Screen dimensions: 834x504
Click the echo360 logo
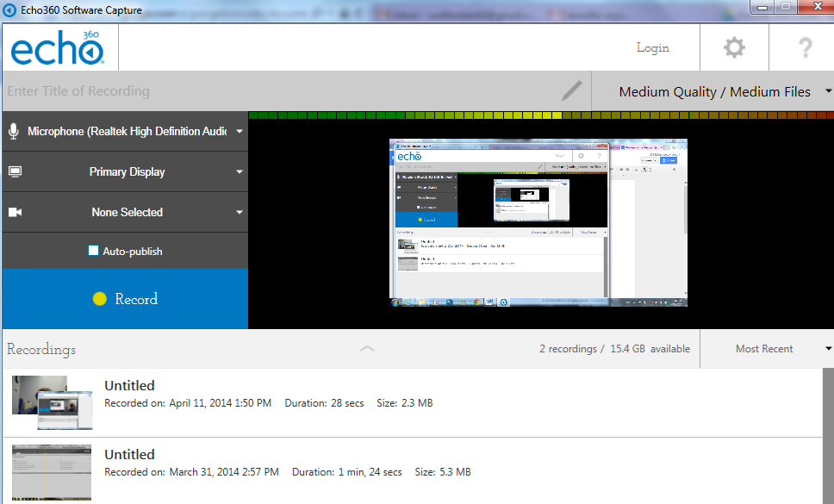[x=57, y=47]
